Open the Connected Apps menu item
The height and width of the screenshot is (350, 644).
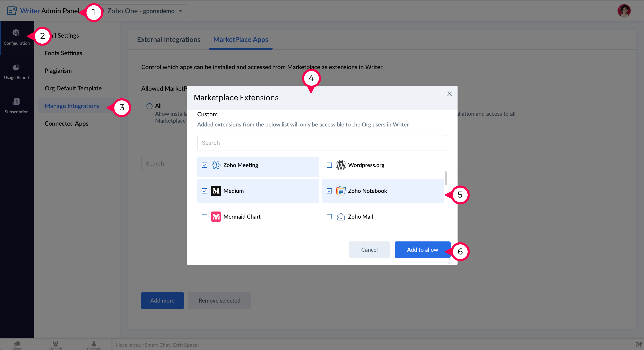click(x=67, y=123)
